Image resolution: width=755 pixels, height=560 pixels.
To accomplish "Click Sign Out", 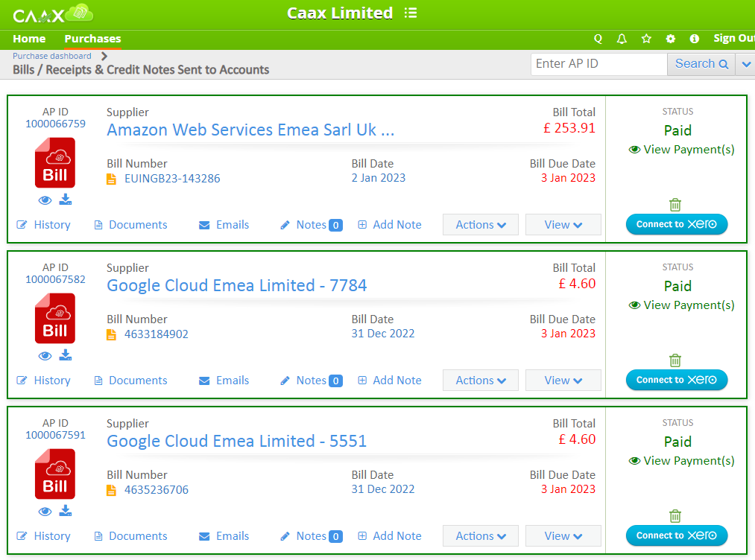I will 734,39.
